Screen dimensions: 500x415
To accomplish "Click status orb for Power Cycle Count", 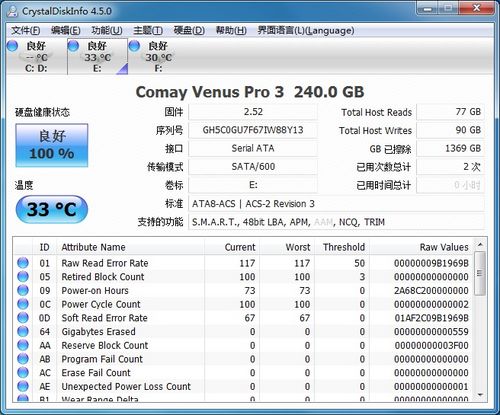I will point(23,304).
